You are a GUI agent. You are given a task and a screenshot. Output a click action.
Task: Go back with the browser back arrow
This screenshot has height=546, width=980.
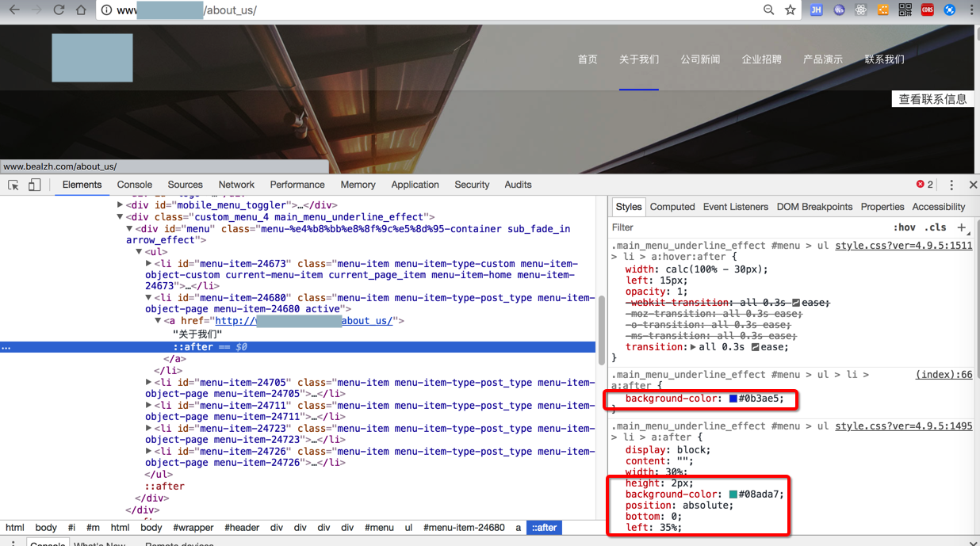[13, 10]
